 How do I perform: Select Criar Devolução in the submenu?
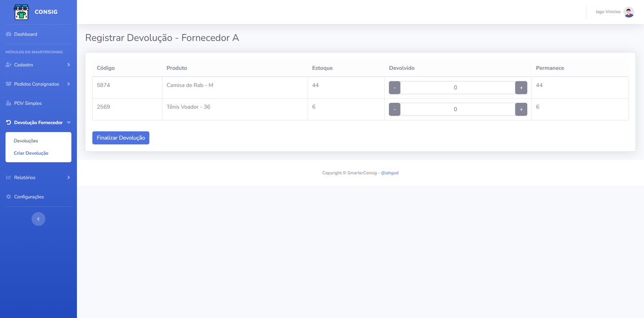click(x=31, y=153)
